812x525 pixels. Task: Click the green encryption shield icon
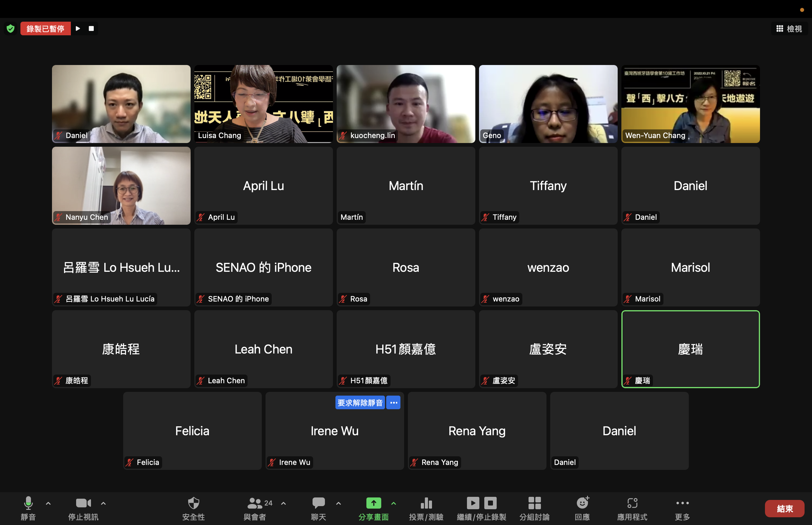[x=11, y=29]
